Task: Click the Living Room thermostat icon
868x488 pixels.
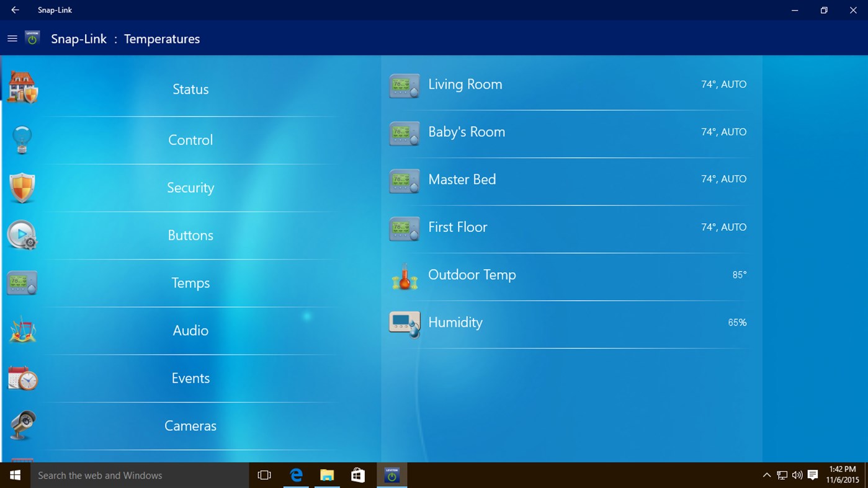Action: click(404, 85)
